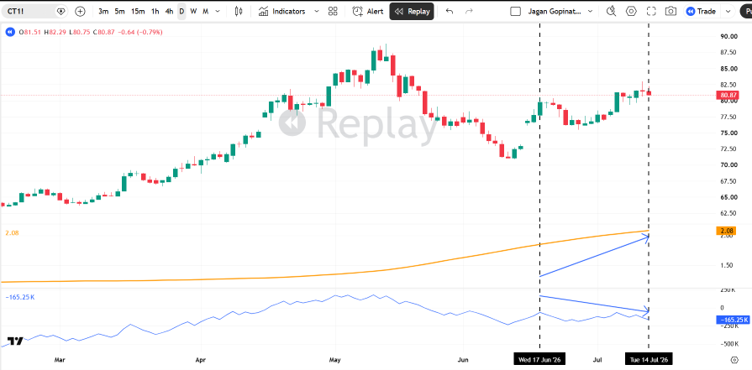The width and height of the screenshot is (752, 370).
Task: Switch to the 4h timeframe
Action: (169, 12)
